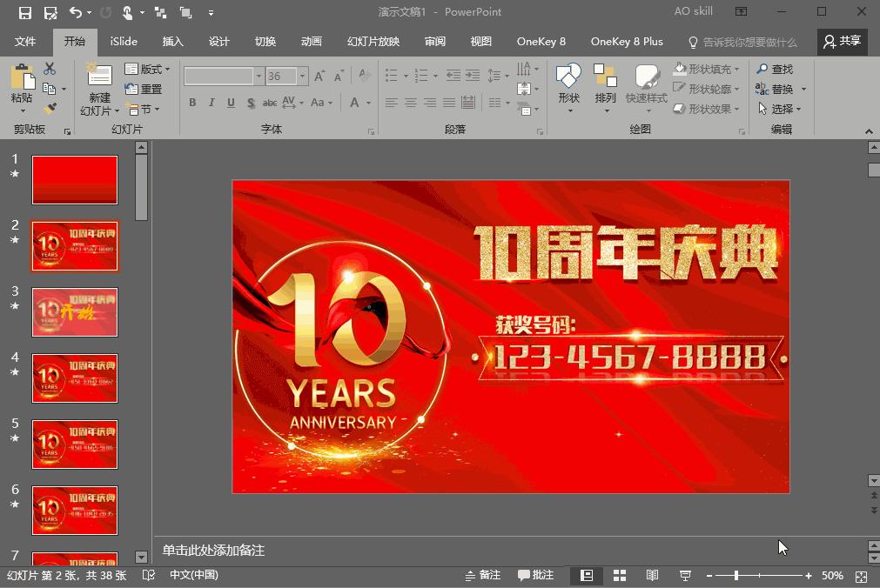Select the Format Painter tool
Viewport: 880px width, 588px height.
(52, 108)
